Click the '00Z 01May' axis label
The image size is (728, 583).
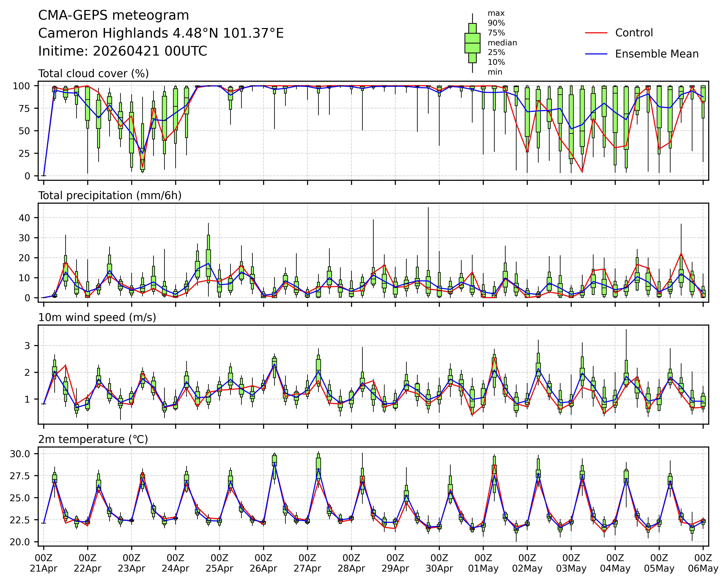tap(483, 563)
